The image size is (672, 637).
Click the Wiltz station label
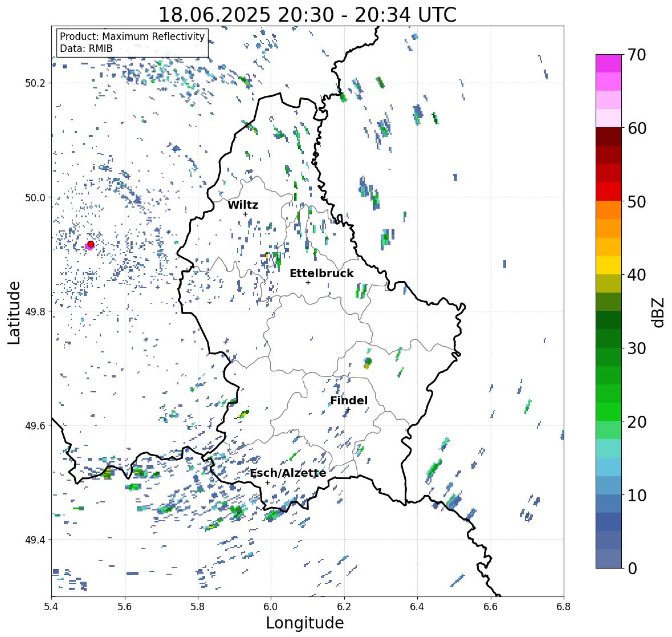click(243, 205)
